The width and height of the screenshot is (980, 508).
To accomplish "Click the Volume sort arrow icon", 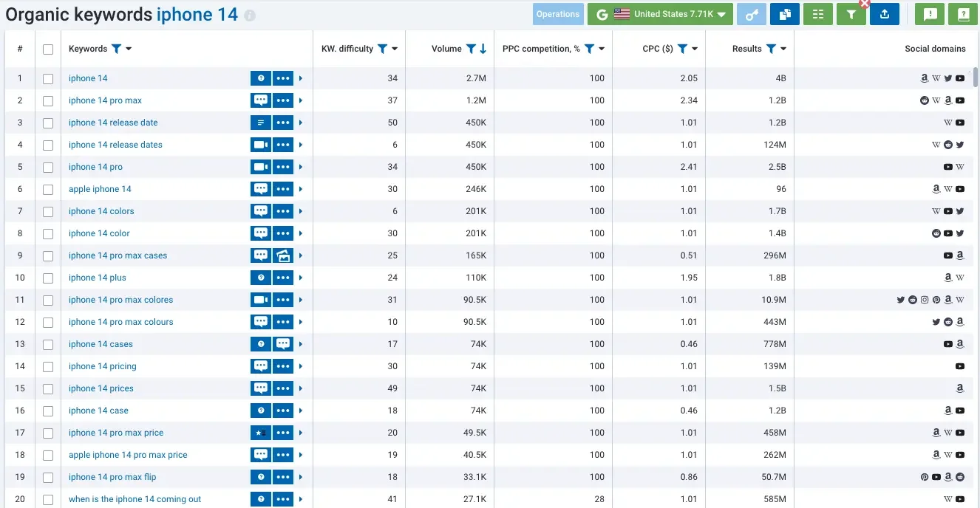I will (x=483, y=49).
